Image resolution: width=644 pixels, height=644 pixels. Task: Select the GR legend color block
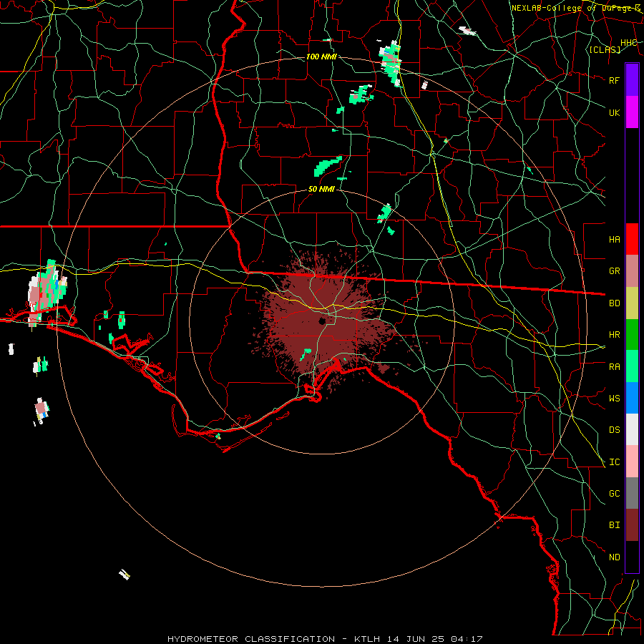[x=632, y=270]
